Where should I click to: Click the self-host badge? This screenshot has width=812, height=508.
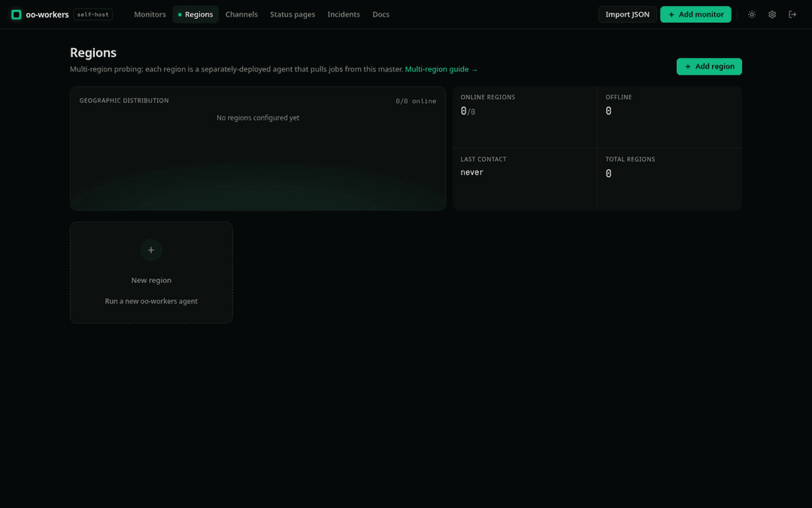click(92, 14)
